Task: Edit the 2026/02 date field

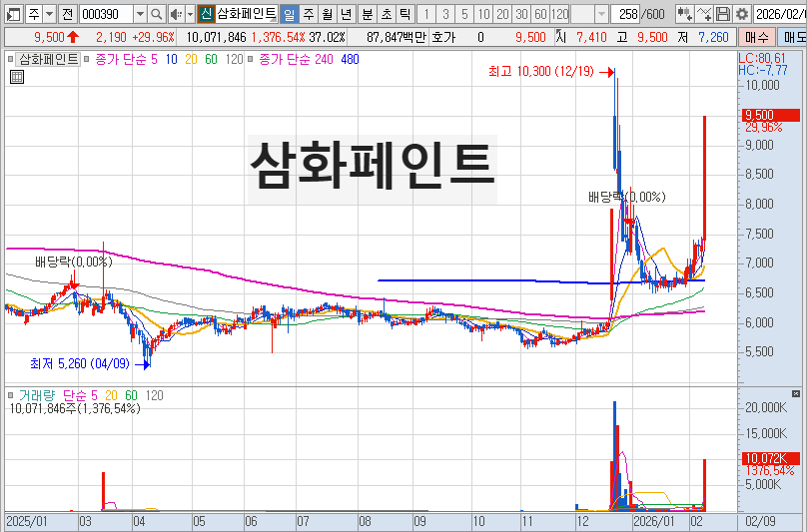Action: 780,14
